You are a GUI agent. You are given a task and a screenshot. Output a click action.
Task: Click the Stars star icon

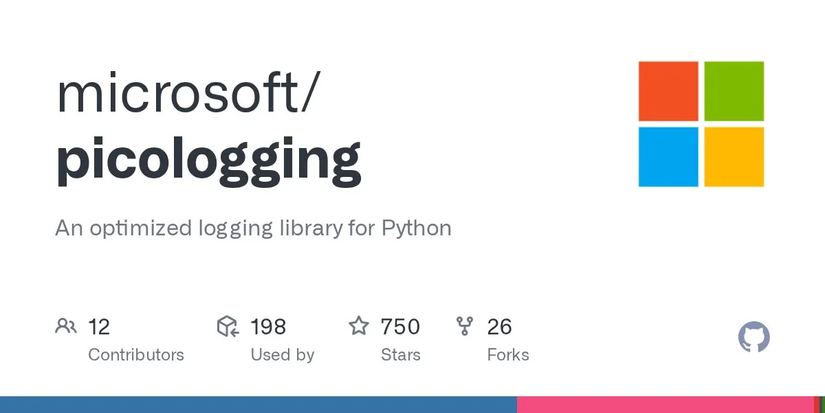point(358,326)
